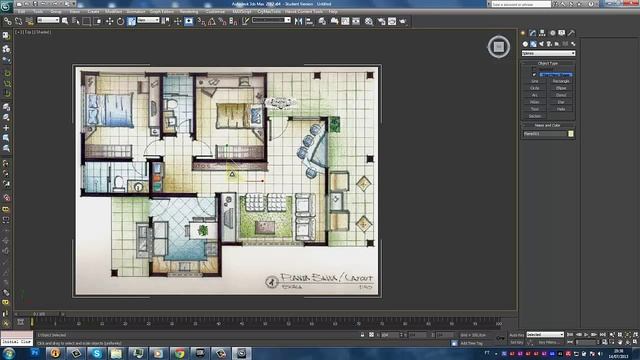Select the Cameras category icon

pos(549,44)
